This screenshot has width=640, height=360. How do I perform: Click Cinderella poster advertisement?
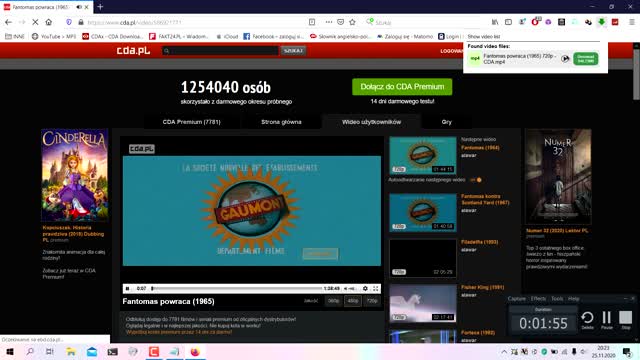coord(75,175)
